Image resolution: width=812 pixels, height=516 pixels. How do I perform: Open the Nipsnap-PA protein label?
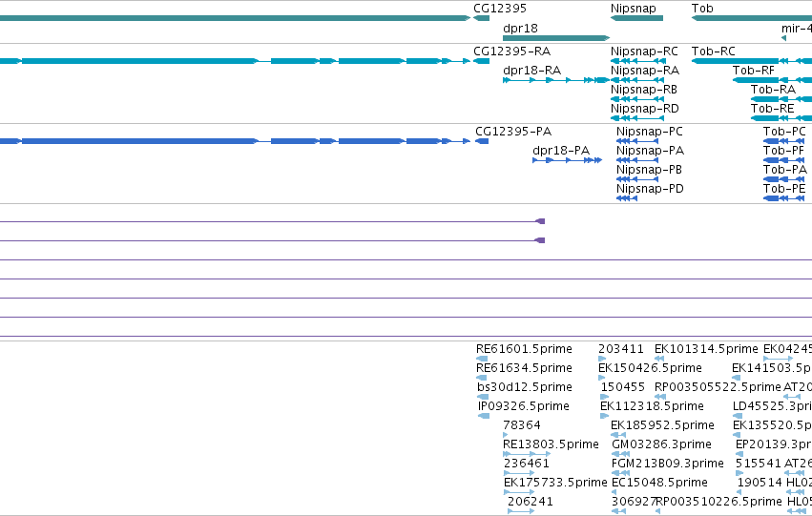[650, 151]
